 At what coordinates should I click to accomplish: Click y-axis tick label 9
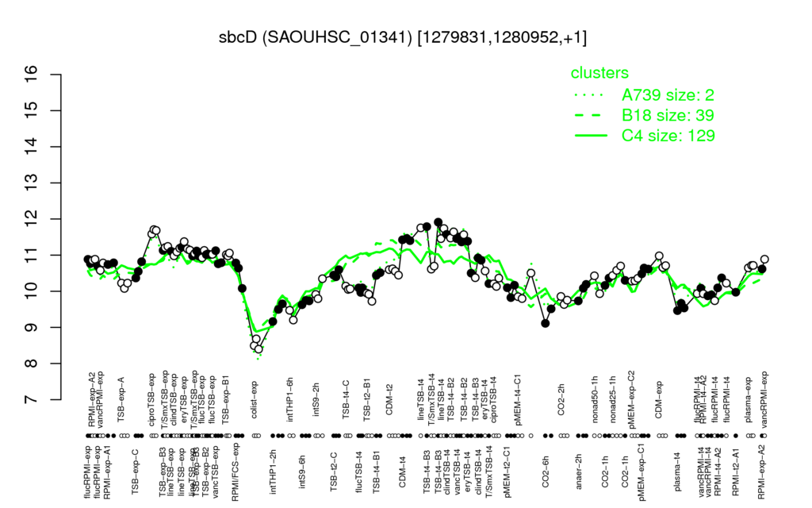(31, 328)
